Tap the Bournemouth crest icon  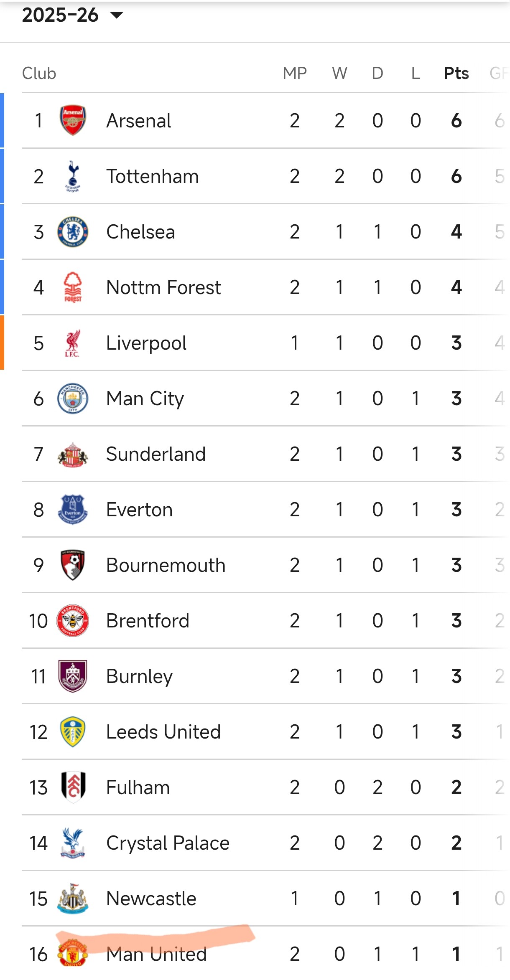click(x=73, y=565)
